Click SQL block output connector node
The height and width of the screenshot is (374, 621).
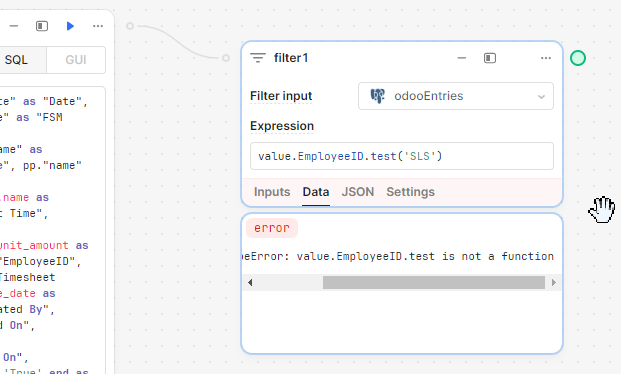pyautogui.click(x=130, y=26)
